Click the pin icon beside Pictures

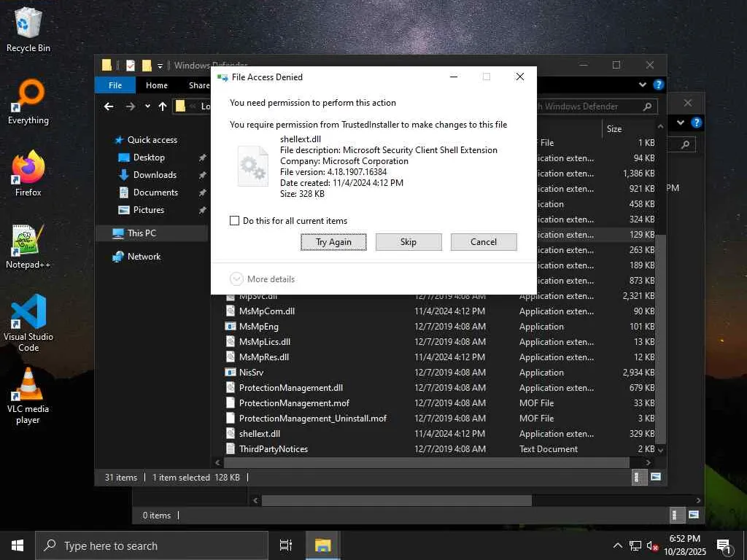pos(203,210)
